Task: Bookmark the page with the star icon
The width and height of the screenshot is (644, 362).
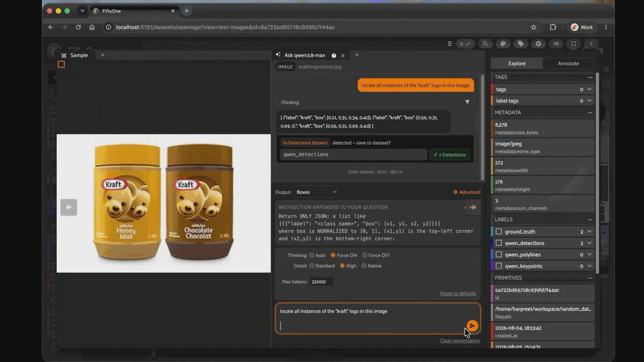Action: 533,27
